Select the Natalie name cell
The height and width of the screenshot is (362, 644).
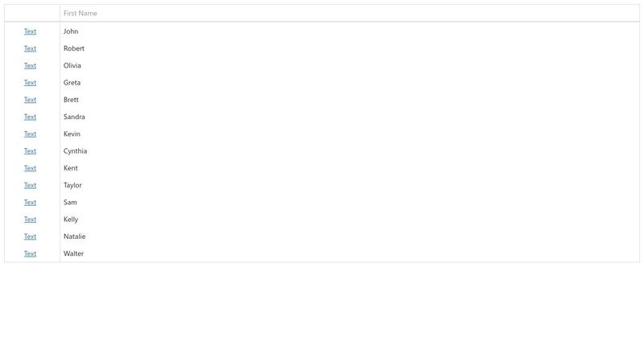(349, 237)
